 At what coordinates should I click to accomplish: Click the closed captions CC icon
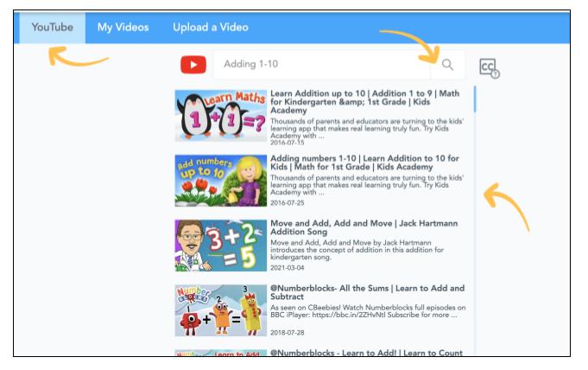click(x=489, y=68)
